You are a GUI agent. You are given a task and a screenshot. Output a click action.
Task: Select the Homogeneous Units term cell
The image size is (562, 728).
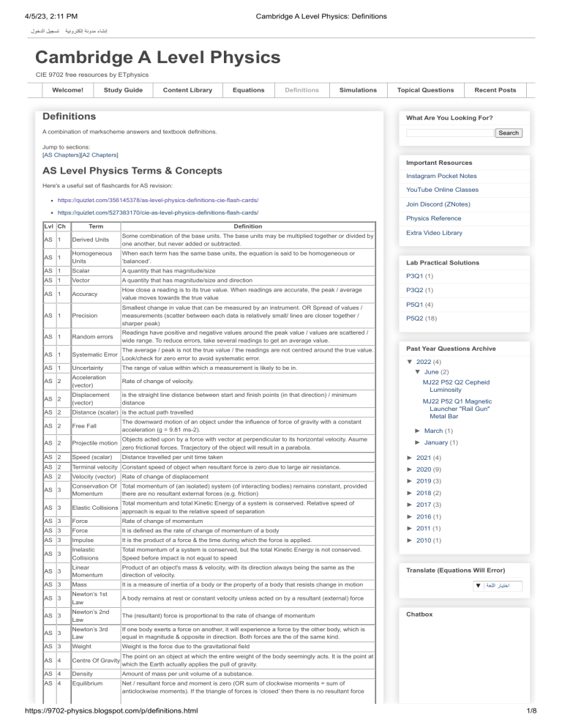[96, 257]
